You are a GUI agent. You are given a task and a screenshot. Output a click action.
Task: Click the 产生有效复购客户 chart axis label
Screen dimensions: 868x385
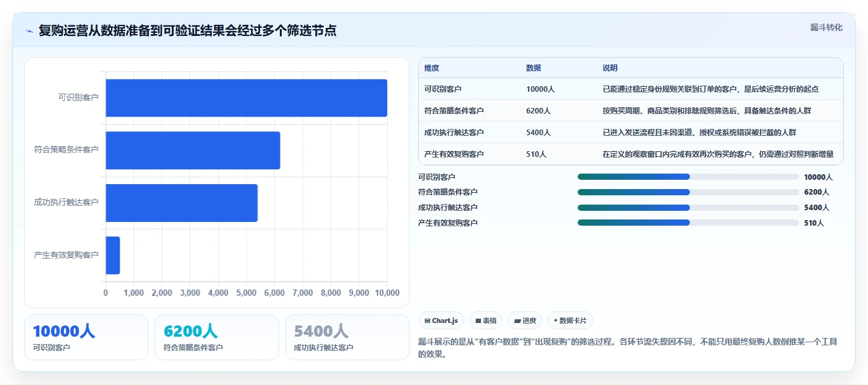[x=66, y=255]
